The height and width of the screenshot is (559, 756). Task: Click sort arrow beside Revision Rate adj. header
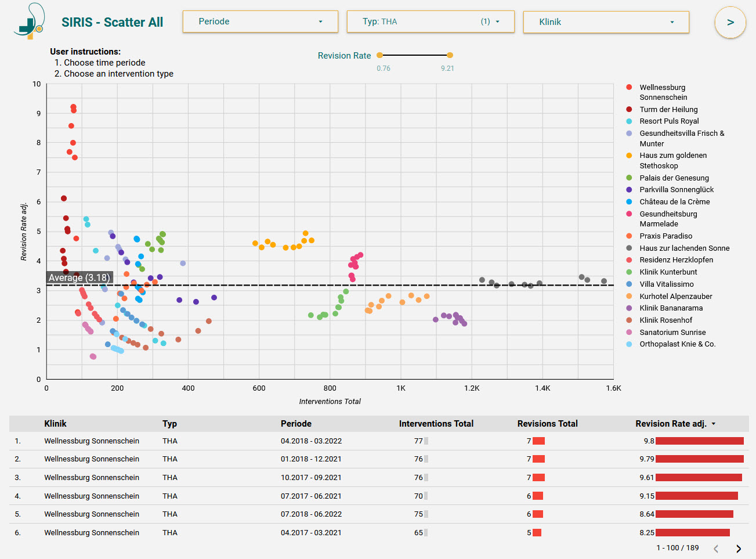(x=714, y=424)
